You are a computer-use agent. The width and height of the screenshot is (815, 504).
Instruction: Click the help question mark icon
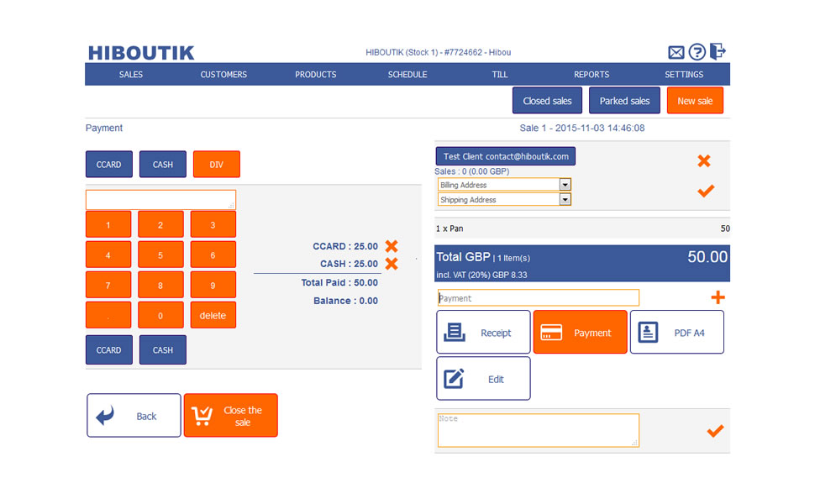click(x=697, y=52)
